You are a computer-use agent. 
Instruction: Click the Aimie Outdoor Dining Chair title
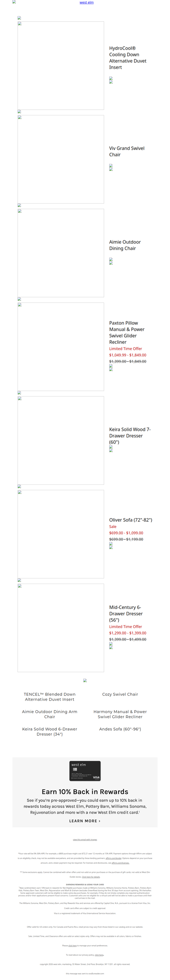pos(125,245)
